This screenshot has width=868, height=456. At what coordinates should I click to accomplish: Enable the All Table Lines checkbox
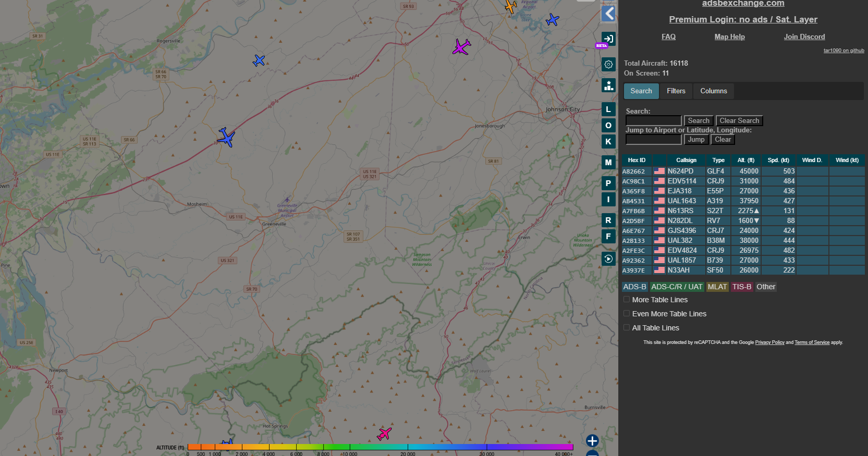[x=627, y=328]
